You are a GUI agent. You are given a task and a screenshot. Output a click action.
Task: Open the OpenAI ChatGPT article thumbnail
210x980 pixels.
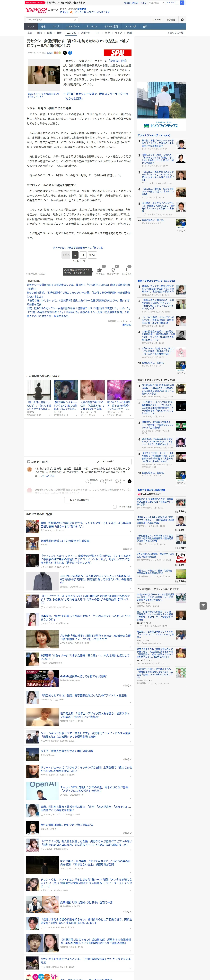(x=42, y=791)
